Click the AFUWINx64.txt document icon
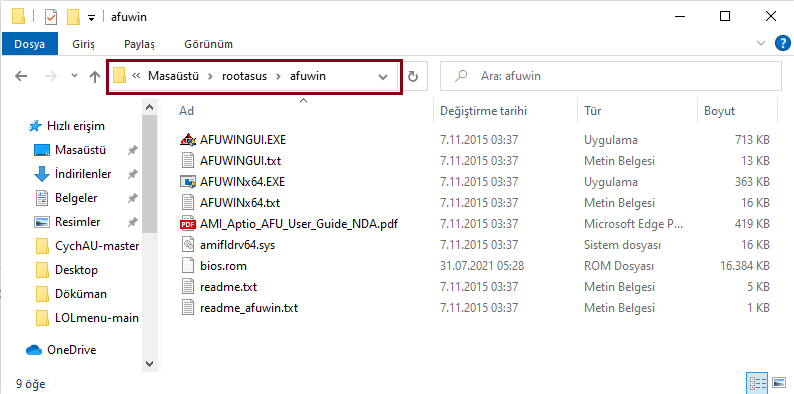 pos(188,203)
